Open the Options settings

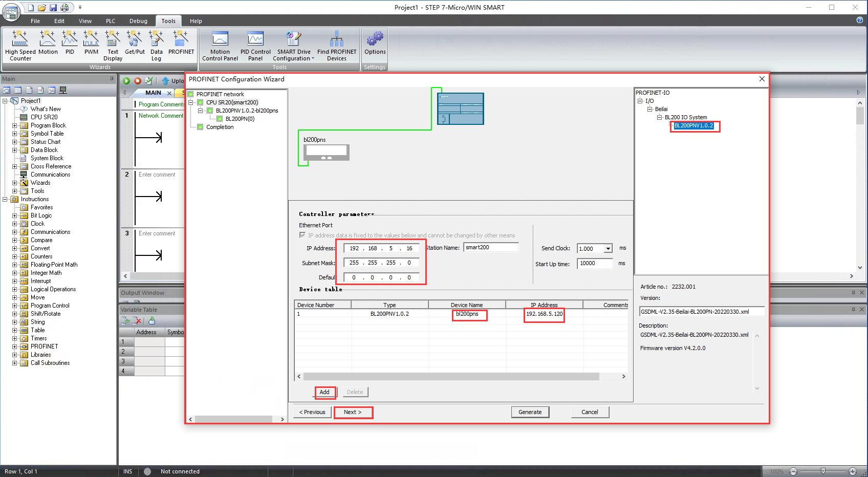click(x=375, y=43)
